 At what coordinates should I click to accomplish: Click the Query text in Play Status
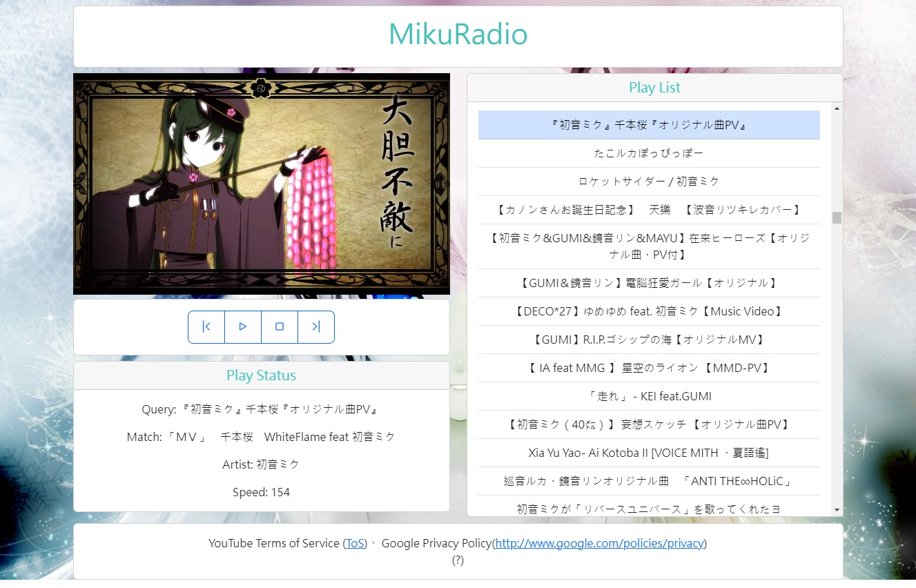click(261, 409)
